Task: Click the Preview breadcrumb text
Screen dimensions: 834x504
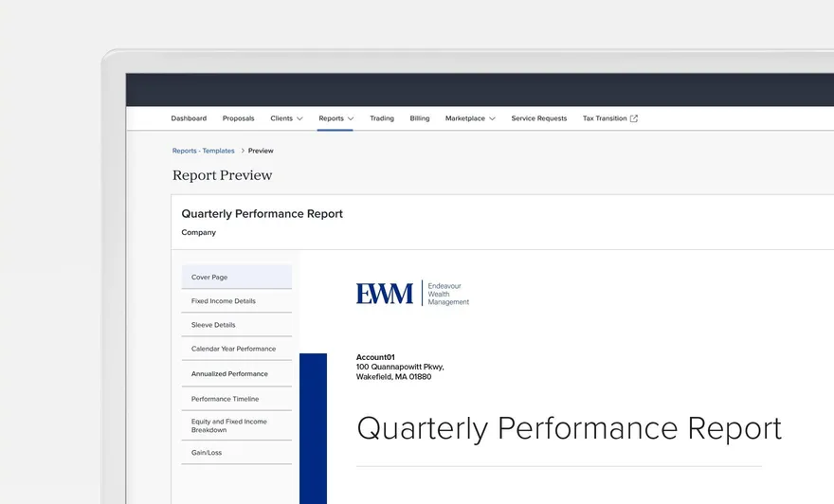Action: pos(261,151)
